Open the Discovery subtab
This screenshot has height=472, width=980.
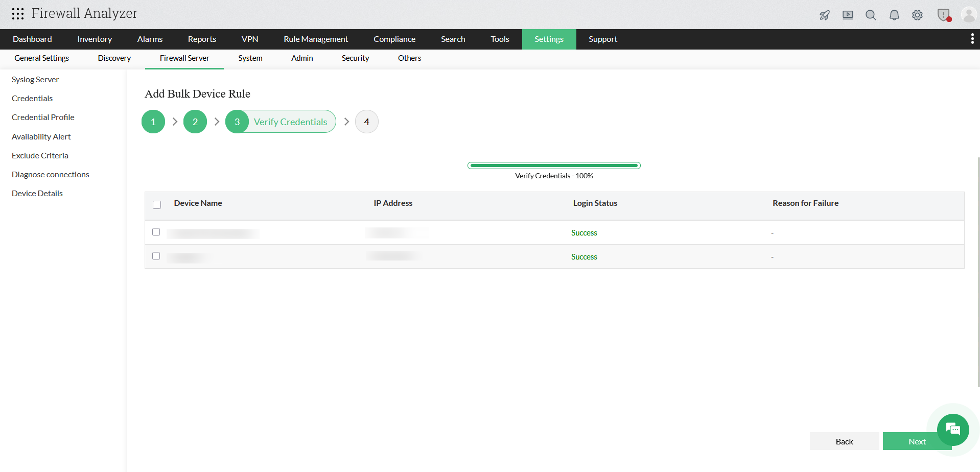pos(114,58)
